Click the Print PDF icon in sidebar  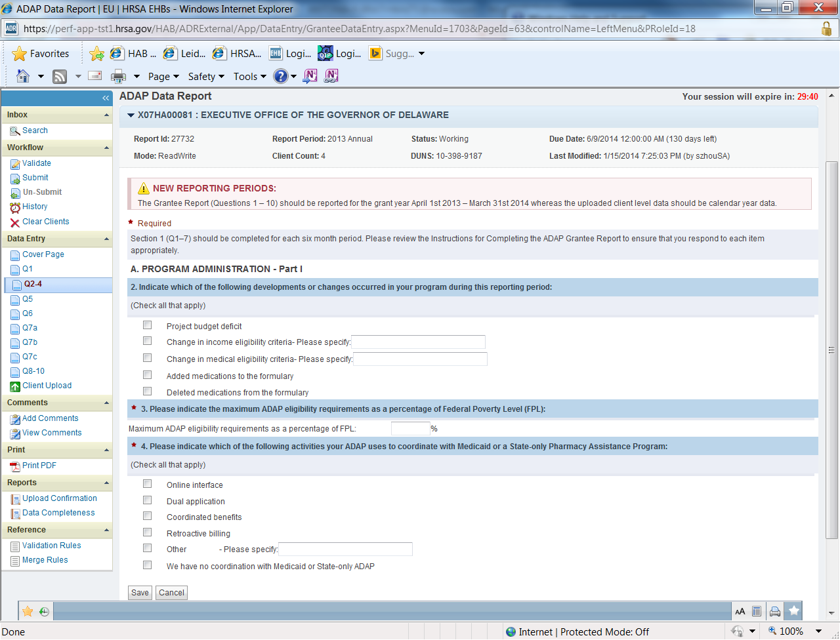point(15,466)
